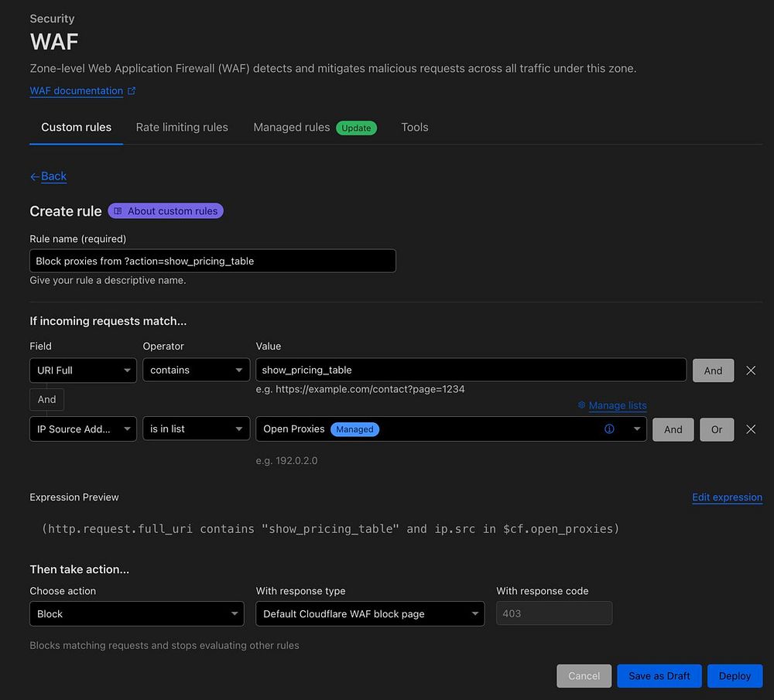Deploy the custom rule
This screenshot has height=700, width=774.
(x=735, y=676)
